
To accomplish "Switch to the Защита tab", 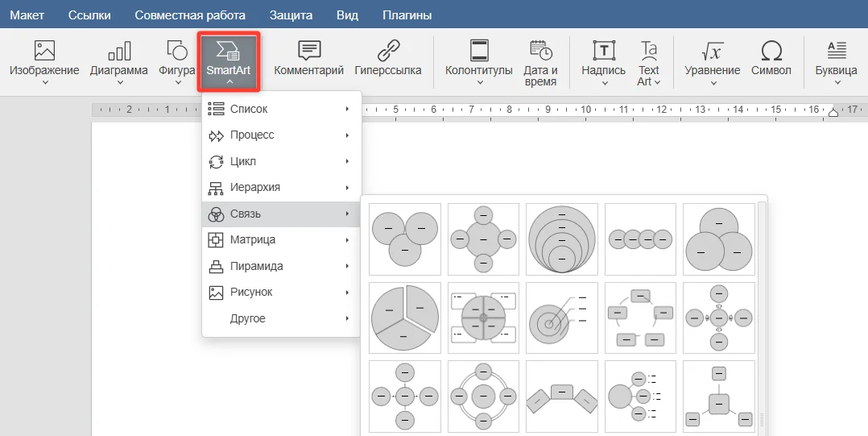I will [x=291, y=15].
